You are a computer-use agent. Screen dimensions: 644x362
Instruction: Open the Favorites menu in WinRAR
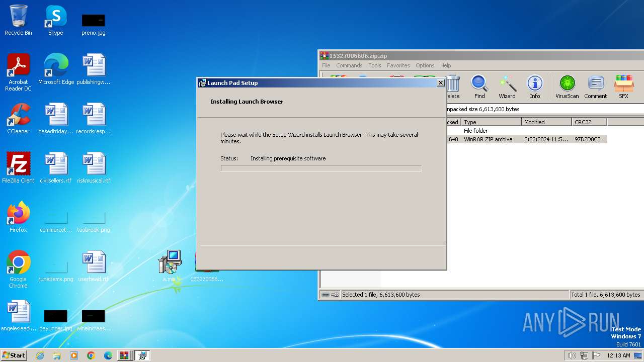click(398, 65)
